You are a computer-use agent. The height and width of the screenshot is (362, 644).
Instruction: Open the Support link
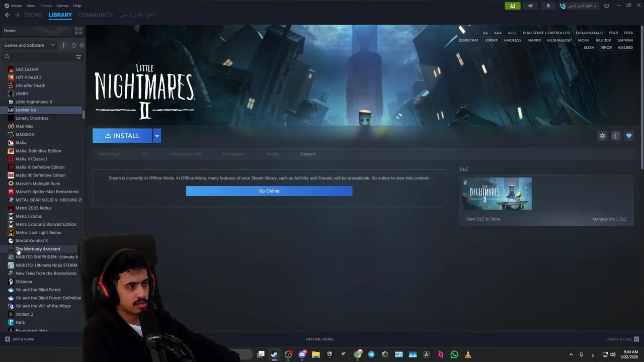click(x=307, y=154)
